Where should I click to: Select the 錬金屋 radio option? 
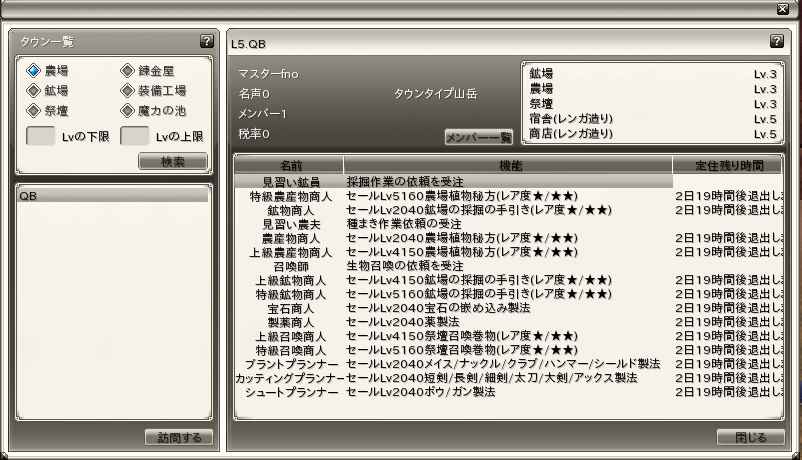pos(128,71)
